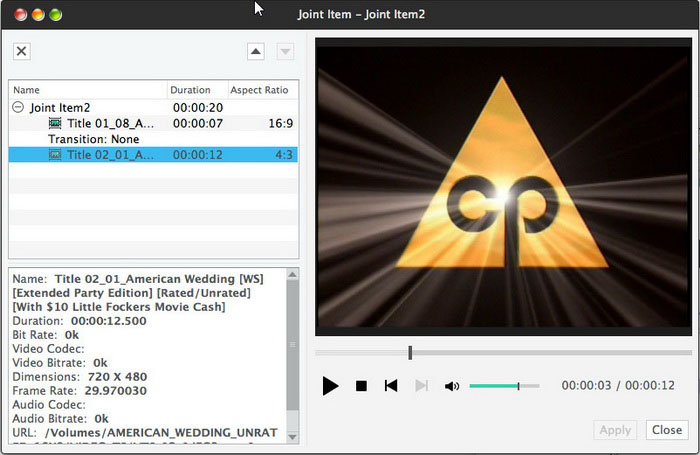Click the Close button
Viewport: 700px width, 455px height.
pos(667,430)
